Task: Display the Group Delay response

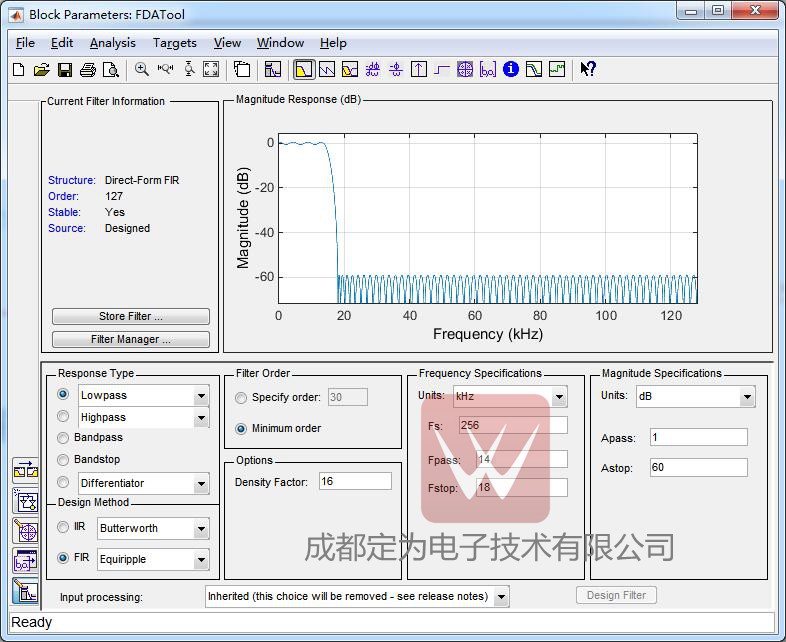Action: 372,69
